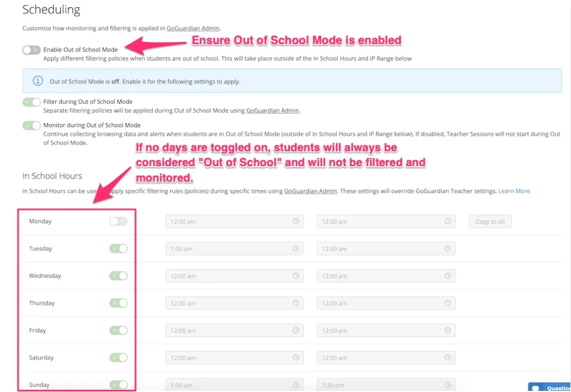This screenshot has height=392, width=571.
Task: Disable the Thursday in-school toggle
Action: pyautogui.click(x=118, y=303)
